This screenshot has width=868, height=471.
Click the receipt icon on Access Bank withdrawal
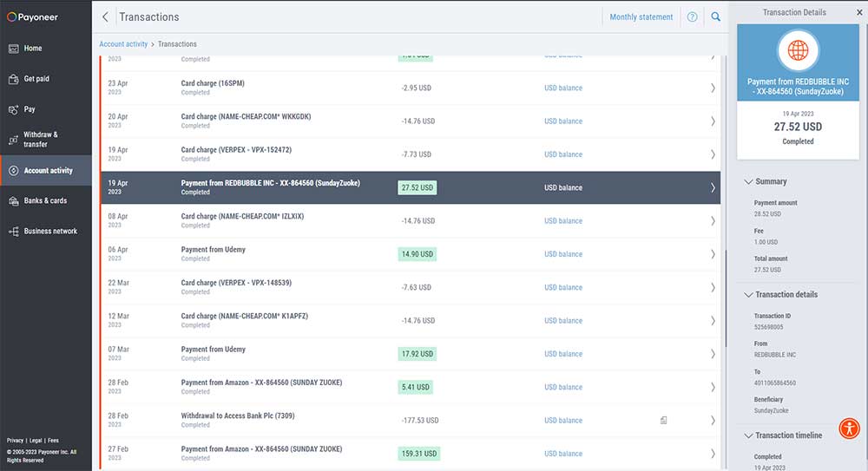(x=663, y=420)
